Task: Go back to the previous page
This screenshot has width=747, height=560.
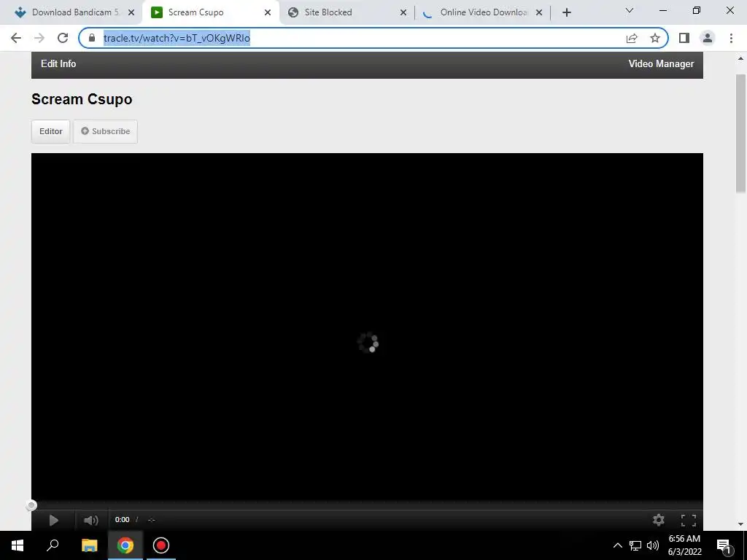Action: click(x=16, y=38)
